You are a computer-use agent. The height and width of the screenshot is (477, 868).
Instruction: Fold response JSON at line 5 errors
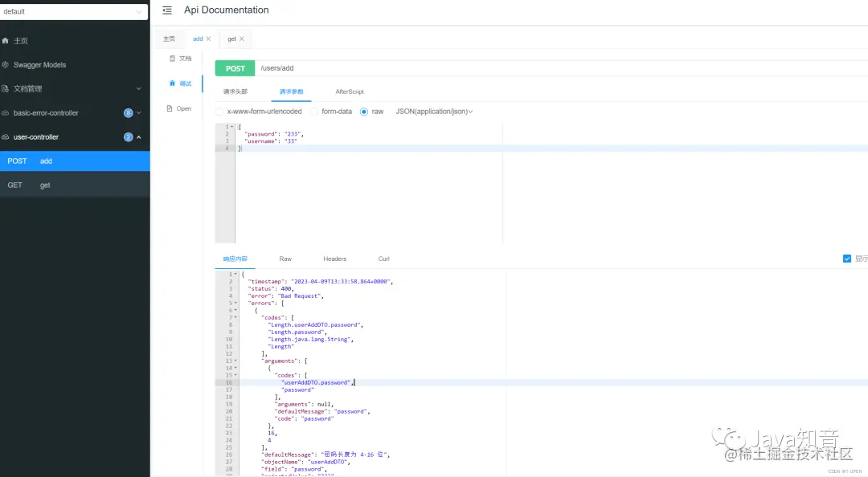235,304
